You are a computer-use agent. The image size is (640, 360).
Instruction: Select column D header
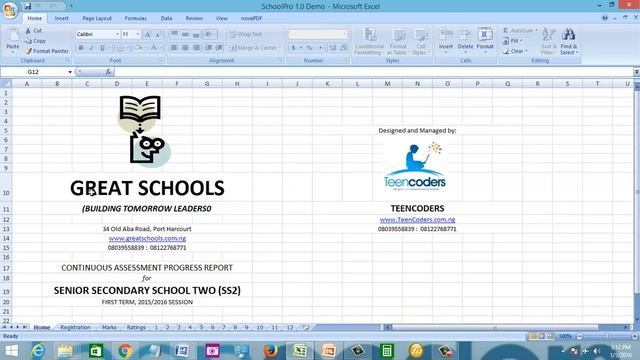(117, 84)
